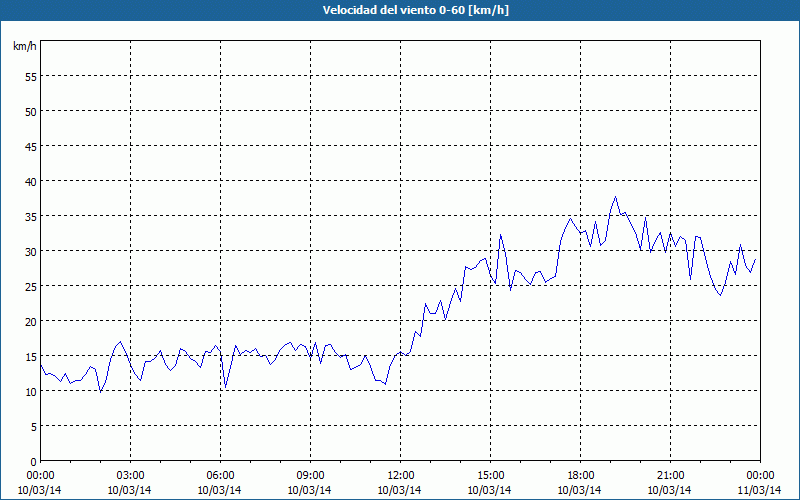Click the '15' y-axis label
The height and width of the screenshot is (500, 800).
point(31,356)
